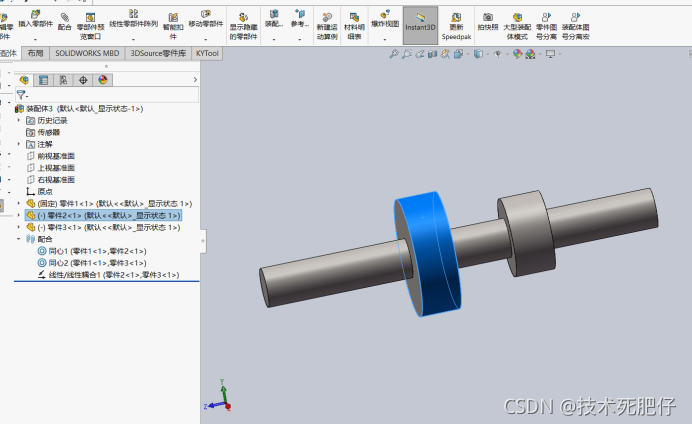Select the 线性/线性耦合1 mate
692x425 pixels.
coord(109,275)
